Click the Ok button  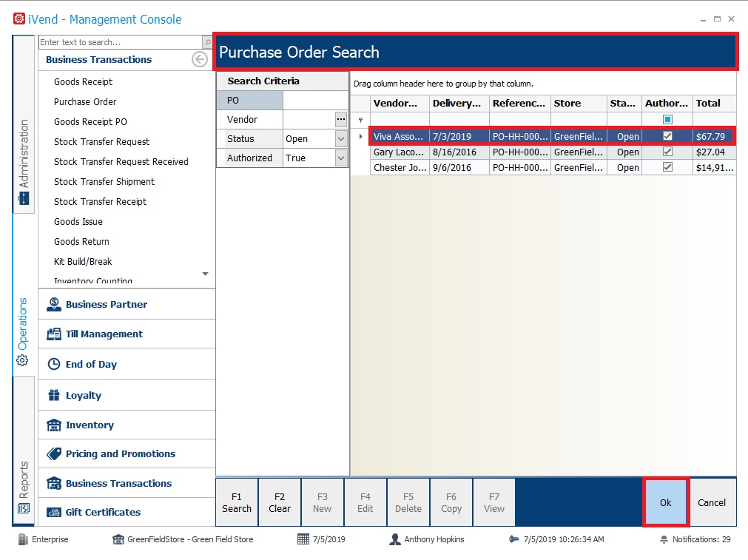665,503
